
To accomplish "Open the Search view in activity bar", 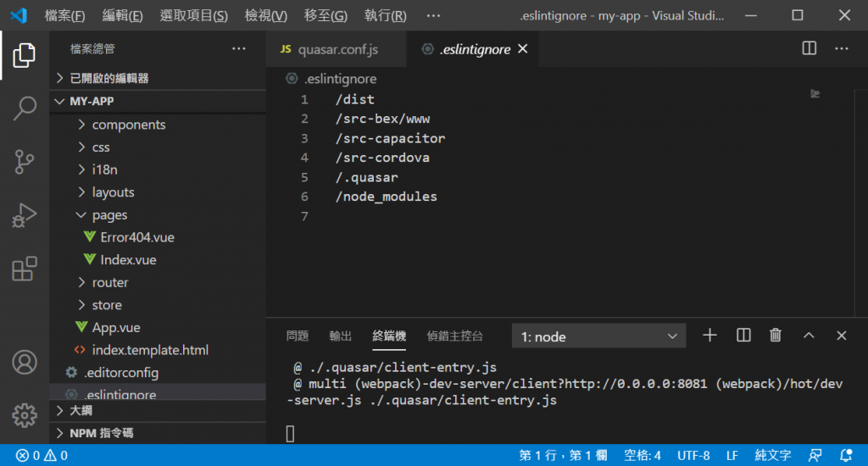I will click(24, 108).
